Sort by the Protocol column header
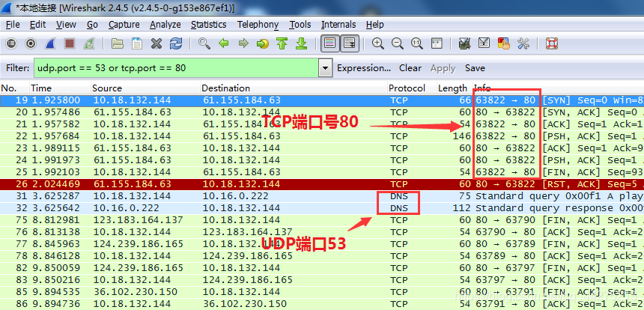The height and width of the screenshot is (310, 644). pyautogui.click(x=412, y=88)
